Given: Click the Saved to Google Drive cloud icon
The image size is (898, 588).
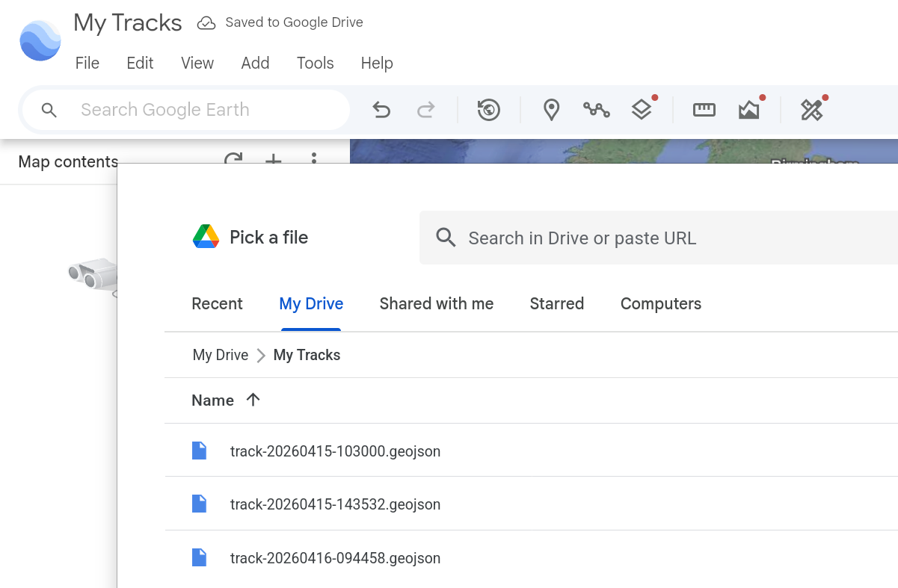Looking at the screenshot, I should click(206, 23).
